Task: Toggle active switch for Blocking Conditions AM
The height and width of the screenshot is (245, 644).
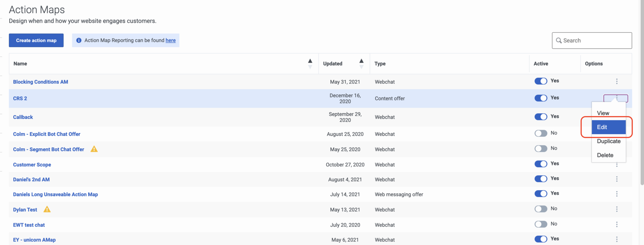Action: [541, 81]
